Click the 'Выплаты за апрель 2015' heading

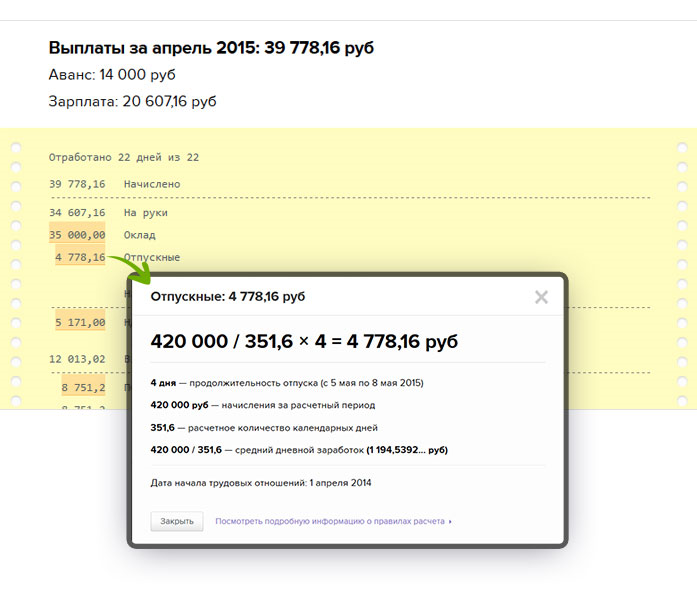pyautogui.click(x=211, y=48)
